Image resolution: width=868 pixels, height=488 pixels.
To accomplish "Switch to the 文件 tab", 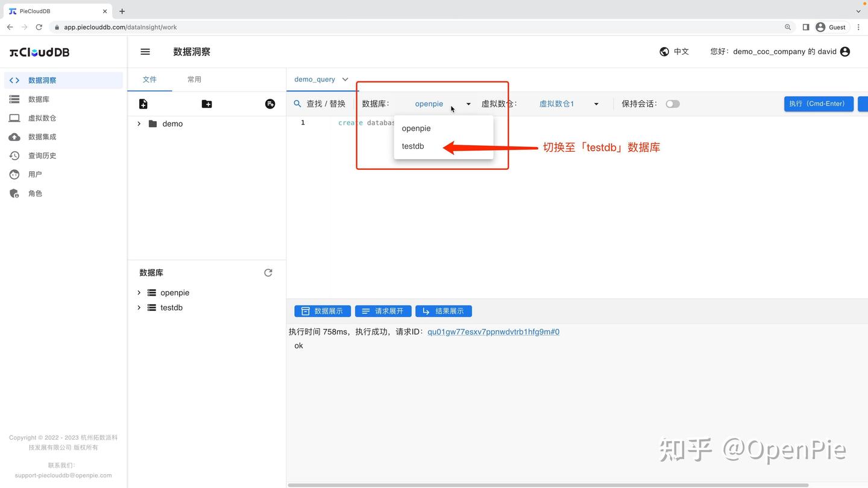I will click(149, 79).
